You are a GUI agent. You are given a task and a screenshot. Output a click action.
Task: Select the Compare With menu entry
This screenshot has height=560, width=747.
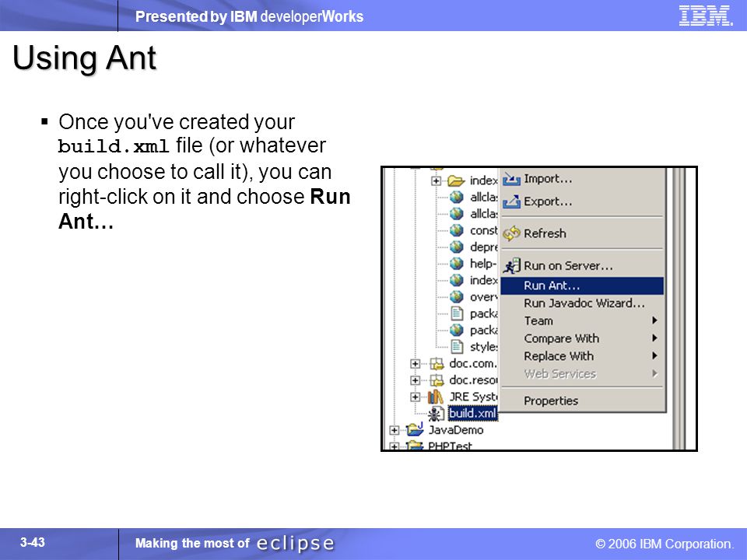click(x=582, y=338)
